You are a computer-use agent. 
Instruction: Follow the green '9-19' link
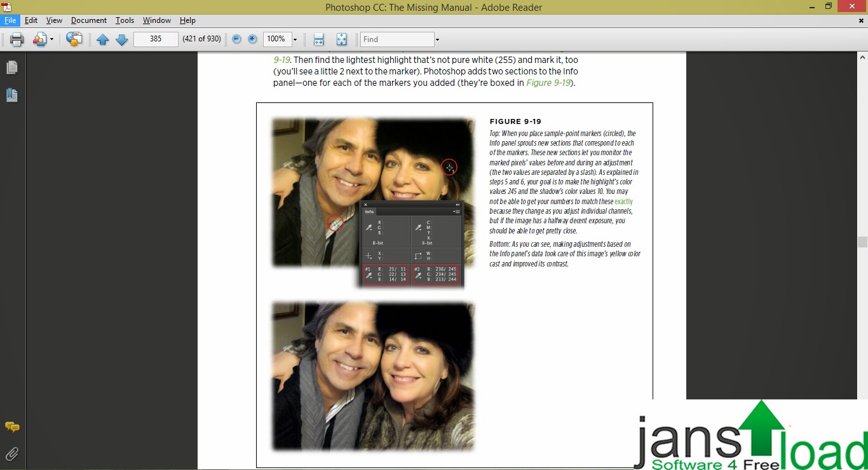tap(282, 60)
